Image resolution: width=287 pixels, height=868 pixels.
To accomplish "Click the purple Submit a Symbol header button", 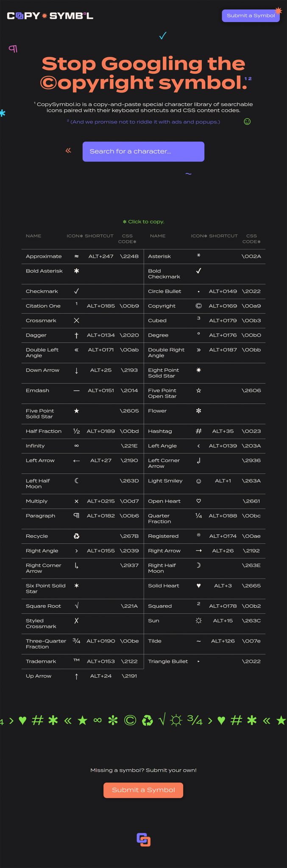I will click(251, 16).
